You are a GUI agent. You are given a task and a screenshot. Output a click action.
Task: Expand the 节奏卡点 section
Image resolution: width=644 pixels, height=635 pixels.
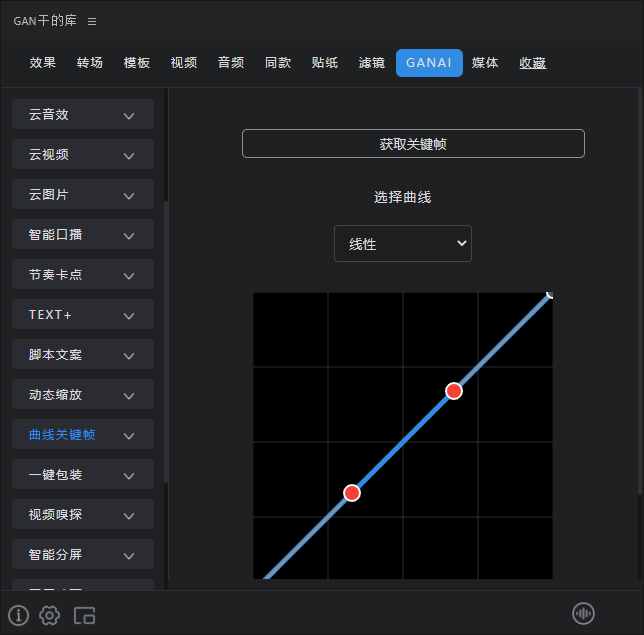click(x=83, y=274)
